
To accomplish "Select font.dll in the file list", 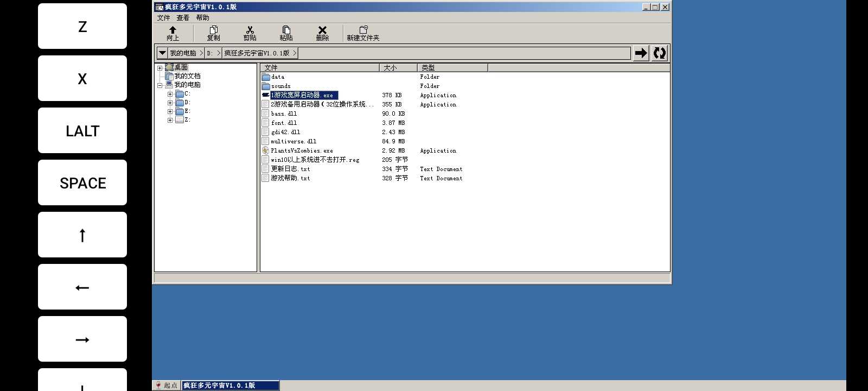I will [x=284, y=123].
